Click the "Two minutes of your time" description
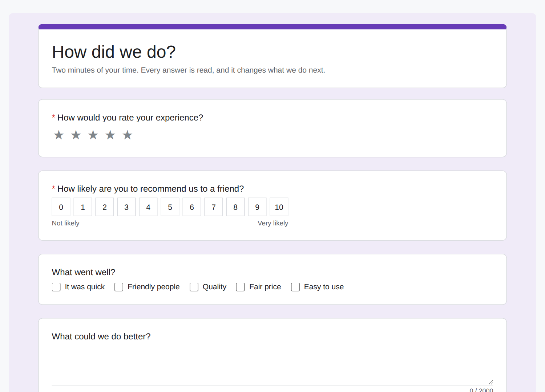Screen dimensions: 545x392 [x=189, y=70]
